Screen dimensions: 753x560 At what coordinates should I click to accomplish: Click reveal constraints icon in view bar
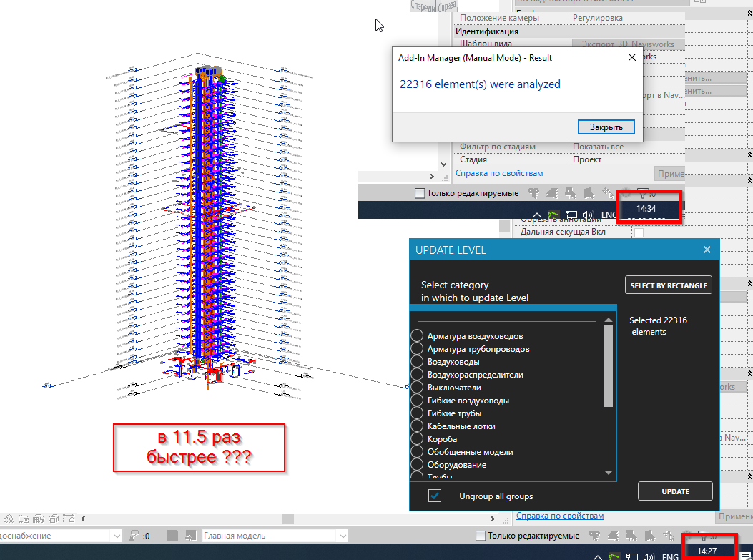click(69, 519)
